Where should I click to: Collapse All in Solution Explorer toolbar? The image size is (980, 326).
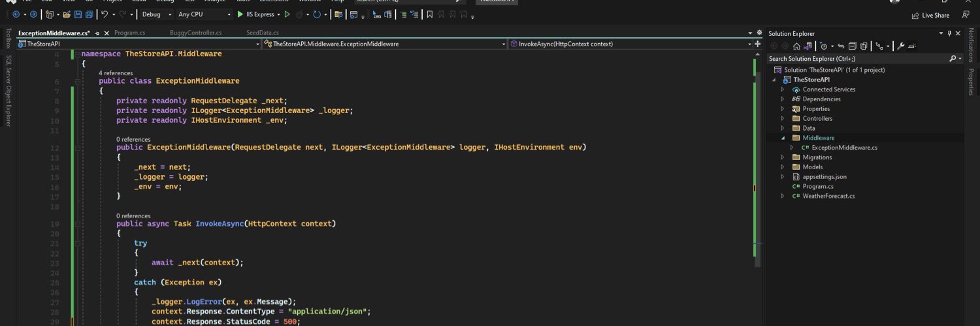853,46
